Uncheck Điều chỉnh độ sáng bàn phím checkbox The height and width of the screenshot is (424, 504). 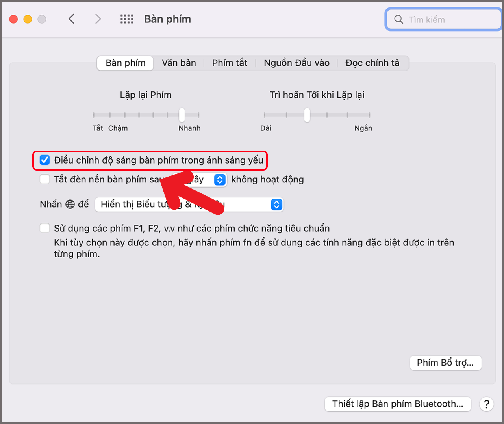pos(44,160)
